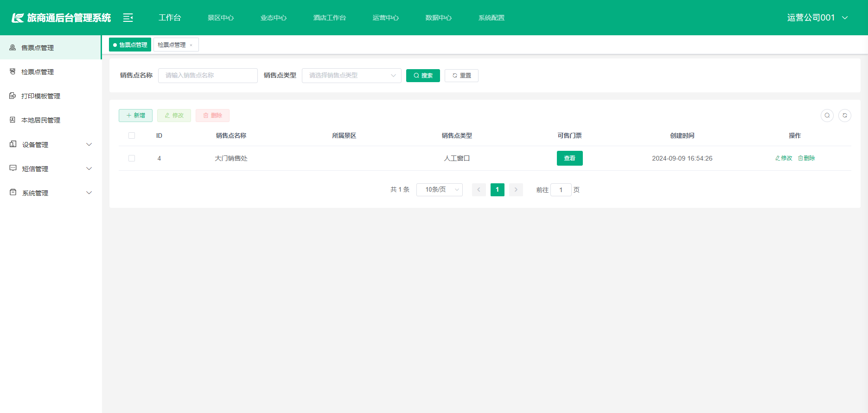868x413 pixels.
Task: Go to next page arrow
Action: click(516, 190)
